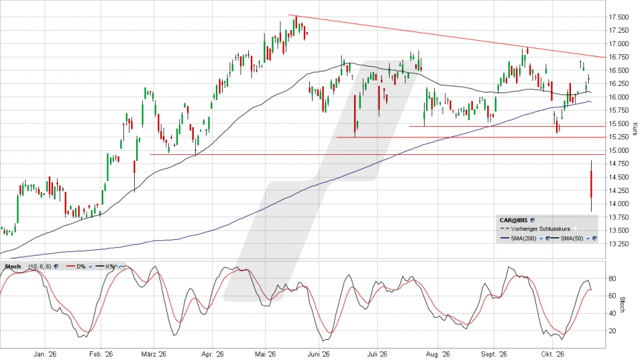Screen dimensions: 644x362
Task: Click the 17.500 price axis label
Action: [x=619, y=17]
